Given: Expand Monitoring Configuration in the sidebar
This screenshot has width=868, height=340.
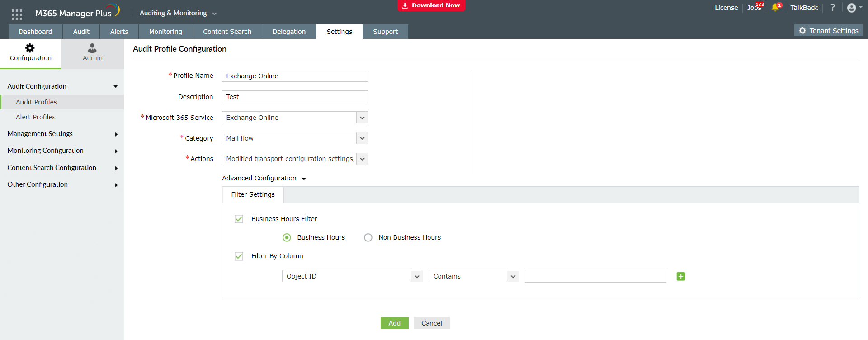Looking at the screenshot, I should click(62, 151).
